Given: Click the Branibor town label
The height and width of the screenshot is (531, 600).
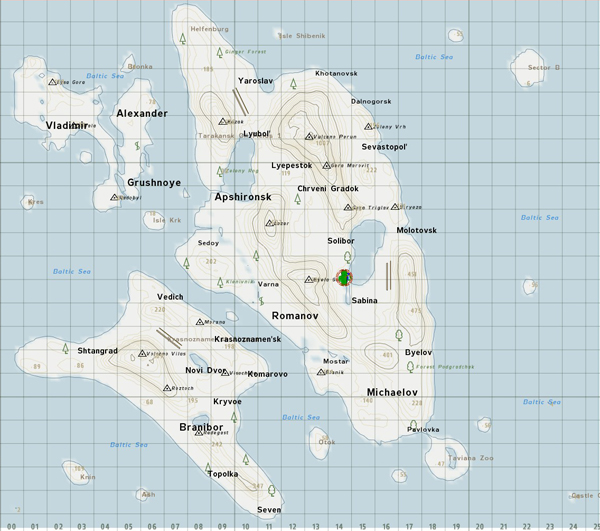Looking at the screenshot, I should [x=201, y=426].
